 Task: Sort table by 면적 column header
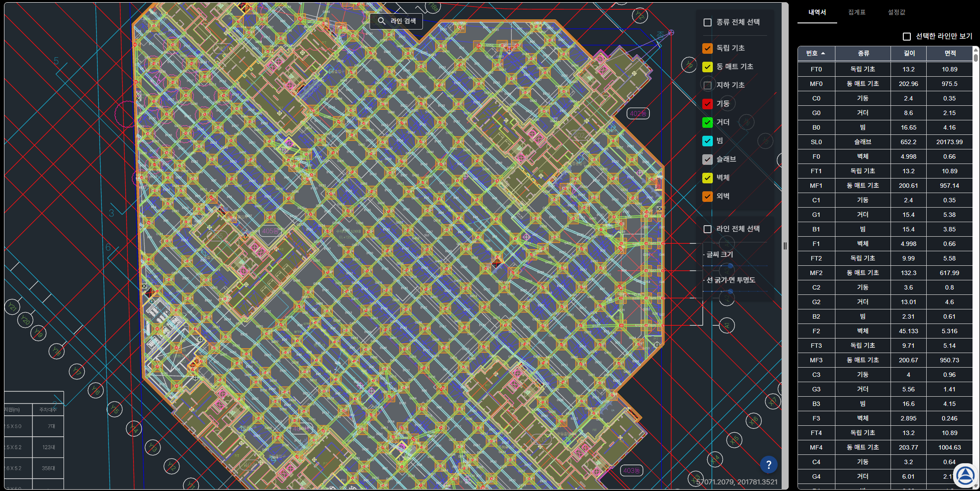pyautogui.click(x=950, y=53)
